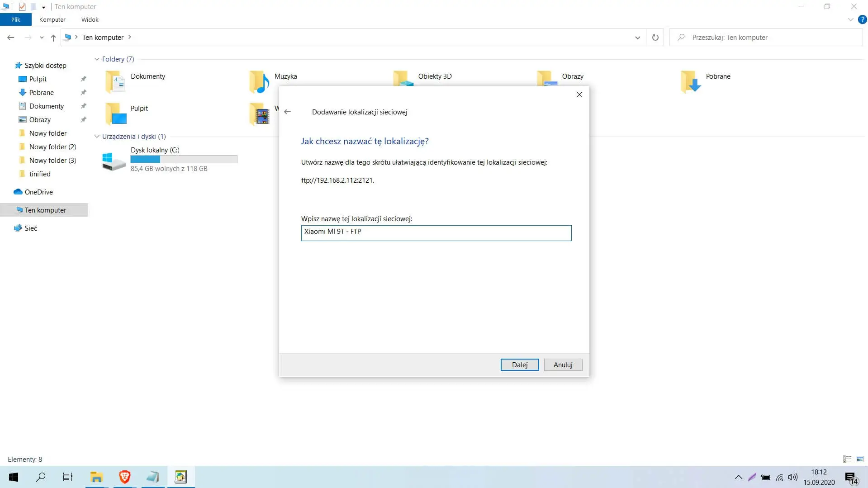The height and width of the screenshot is (488, 868).
Task: Expand the ribbon with the chevron
Action: [x=850, y=20]
